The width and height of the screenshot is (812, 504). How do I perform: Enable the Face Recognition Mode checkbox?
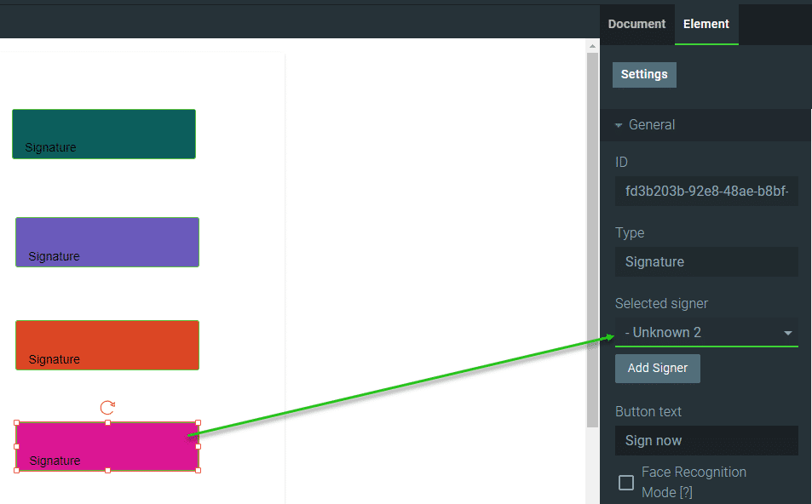(626, 483)
